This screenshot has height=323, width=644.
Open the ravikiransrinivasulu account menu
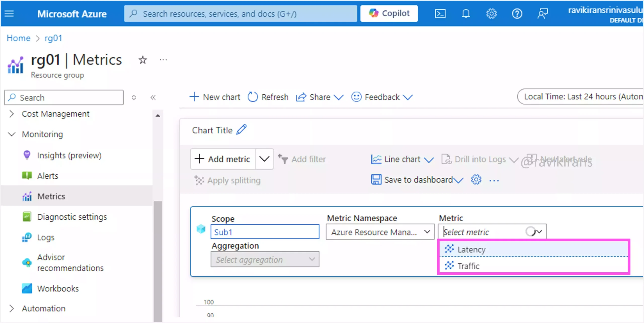click(x=606, y=14)
